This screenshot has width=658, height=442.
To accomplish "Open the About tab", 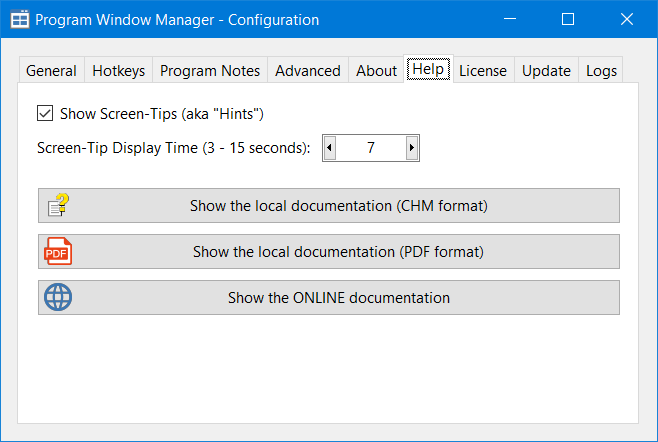I will point(376,71).
